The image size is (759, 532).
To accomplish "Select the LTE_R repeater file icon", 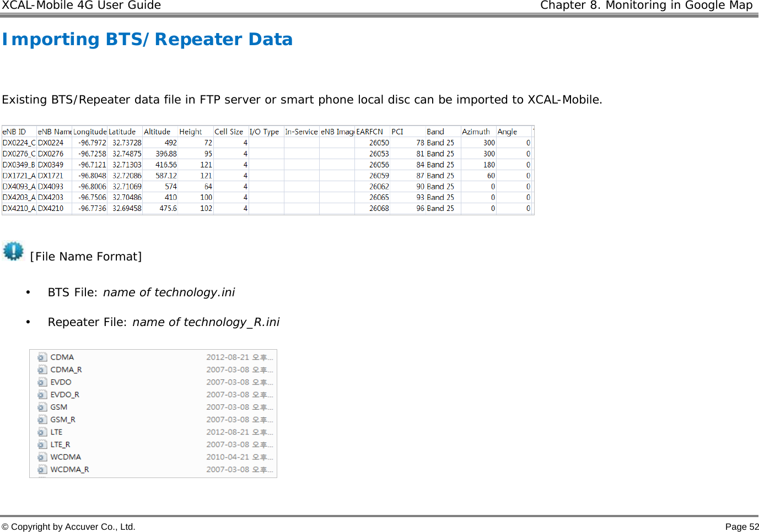I will 42,444.
